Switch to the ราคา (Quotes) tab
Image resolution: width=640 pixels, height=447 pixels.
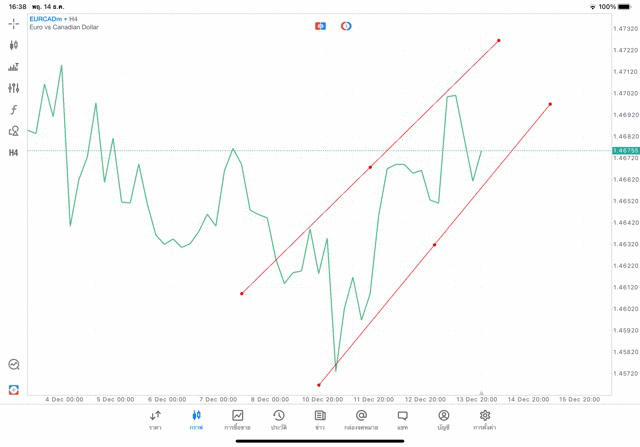click(155, 419)
